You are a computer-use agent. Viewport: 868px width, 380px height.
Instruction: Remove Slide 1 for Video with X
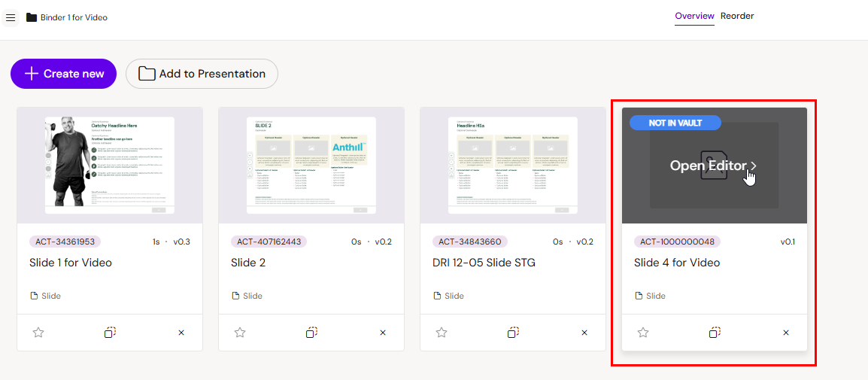tap(181, 333)
